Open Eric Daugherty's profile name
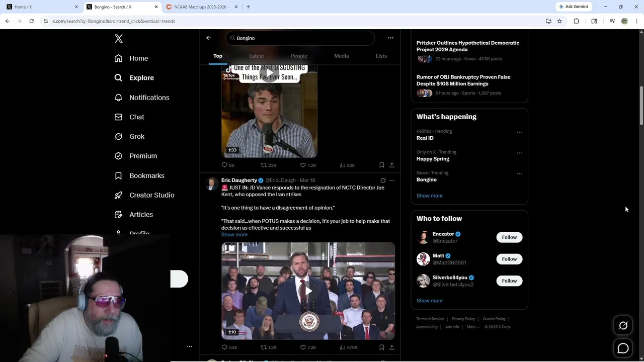The width and height of the screenshot is (644, 362). [239, 180]
